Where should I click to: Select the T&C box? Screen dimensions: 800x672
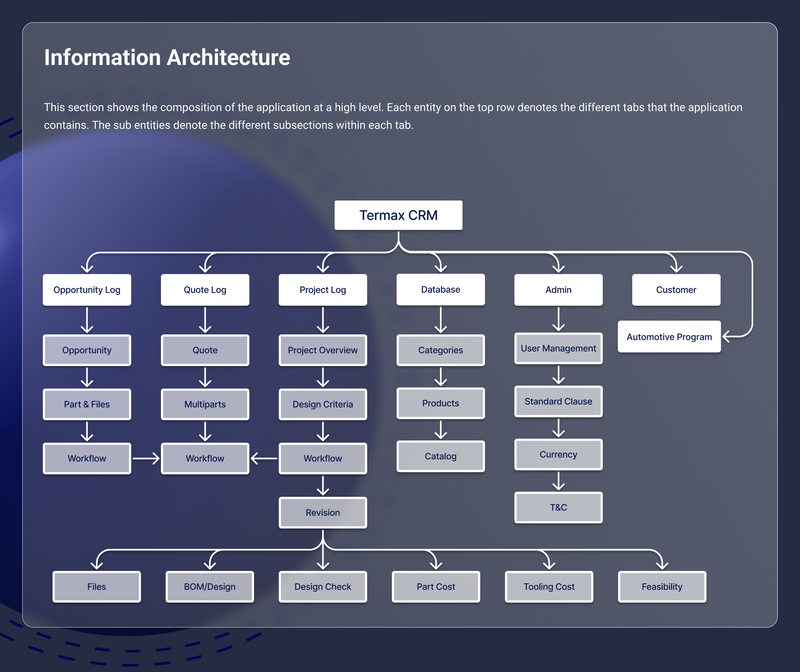coord(558,507)
